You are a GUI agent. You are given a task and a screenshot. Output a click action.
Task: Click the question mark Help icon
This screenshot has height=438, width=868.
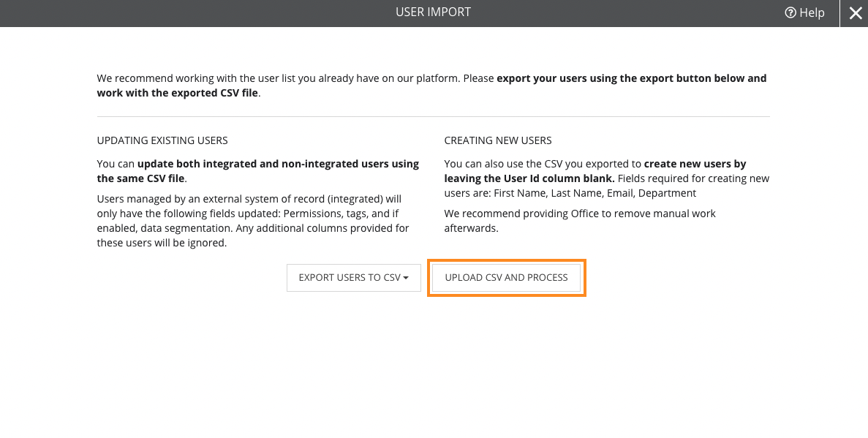click(x=790, y=12)
